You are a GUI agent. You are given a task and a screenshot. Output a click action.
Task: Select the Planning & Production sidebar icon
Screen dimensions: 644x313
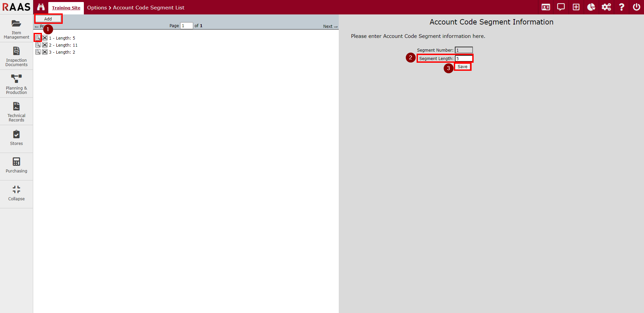pyautogui.click(x=16, y=83)
